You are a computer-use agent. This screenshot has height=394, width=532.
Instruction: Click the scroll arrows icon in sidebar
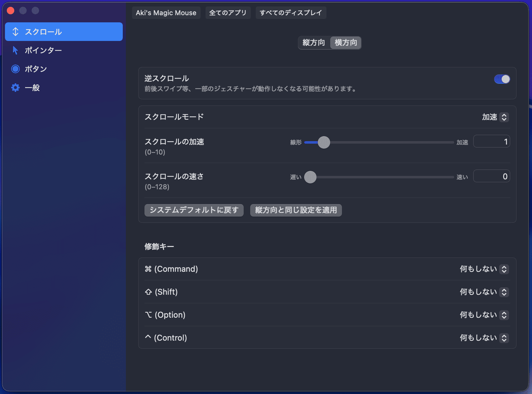pos(16,32)
